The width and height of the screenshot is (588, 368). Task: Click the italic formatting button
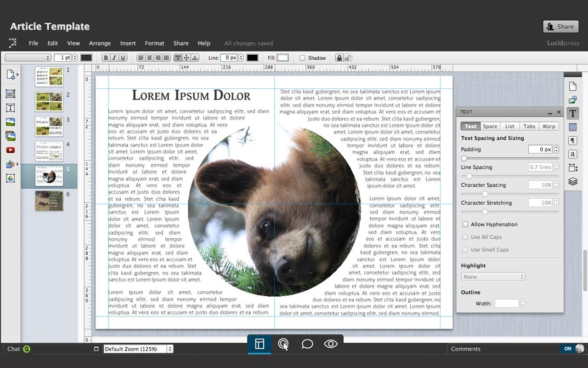[x=114, y=58]
